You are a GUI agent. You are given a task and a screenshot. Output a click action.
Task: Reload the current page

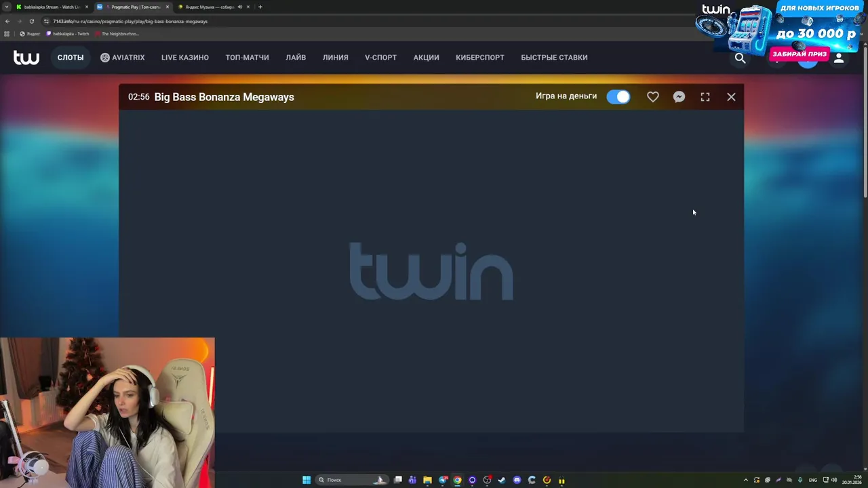(x=31, y=21)
